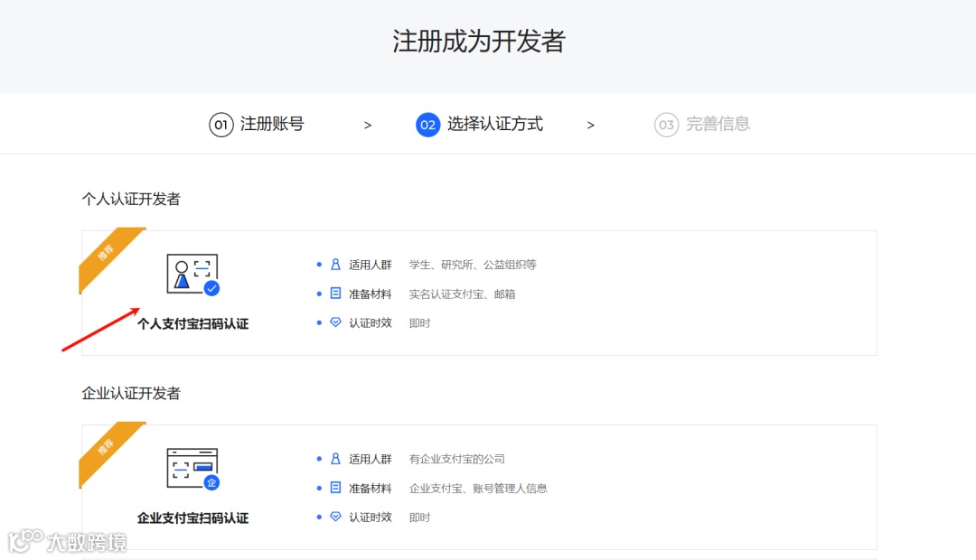This screenshot has width=976, height=560.
Task: Click the 个人认证开发者 heading
Action: [x=131, y=199]
